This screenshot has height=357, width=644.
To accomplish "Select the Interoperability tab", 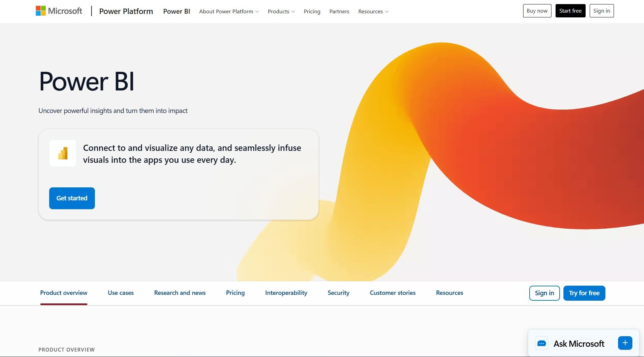I will (x=286, y=293).
